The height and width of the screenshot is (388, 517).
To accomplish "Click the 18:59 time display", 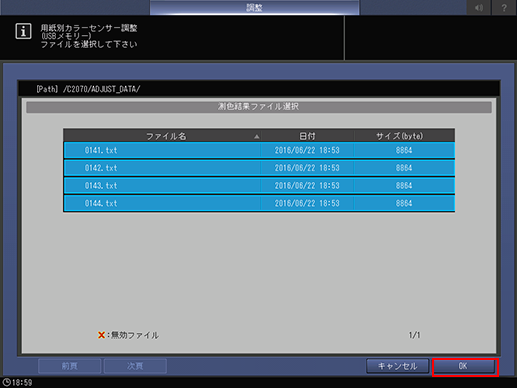I will point(22,382).
